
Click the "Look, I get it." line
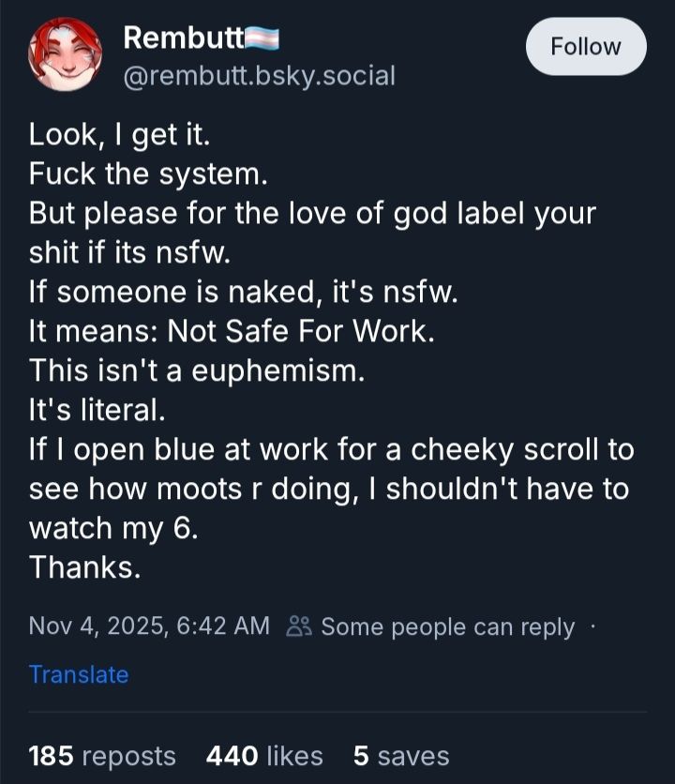[x=120, y=136]
